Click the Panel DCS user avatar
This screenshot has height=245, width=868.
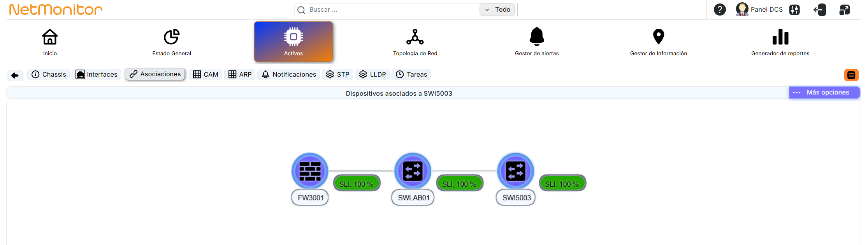click(x=742, y=9)
